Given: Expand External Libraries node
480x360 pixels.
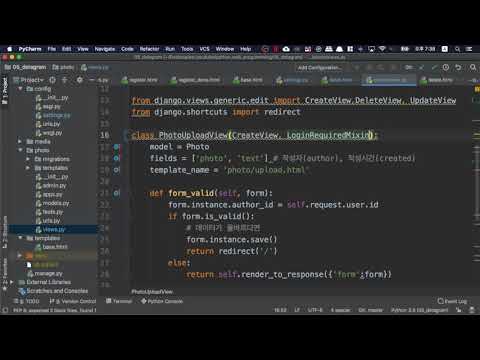Looking at the screenshot, I should point(12,282).
